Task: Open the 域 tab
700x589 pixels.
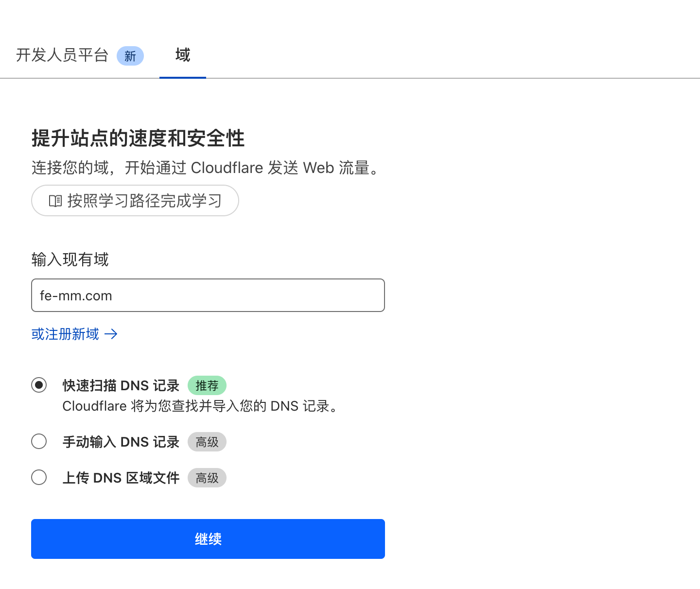Action: [x=183, y=55]
